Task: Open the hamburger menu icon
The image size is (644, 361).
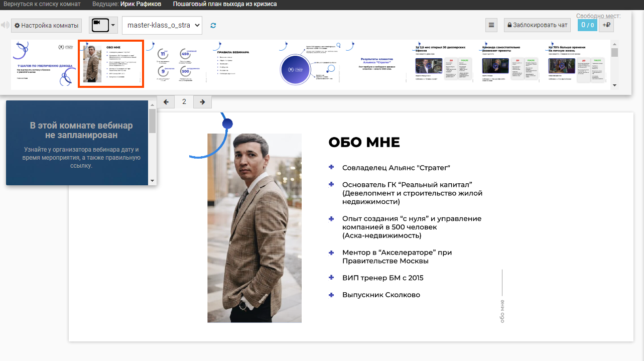Action: click(491, 25)
